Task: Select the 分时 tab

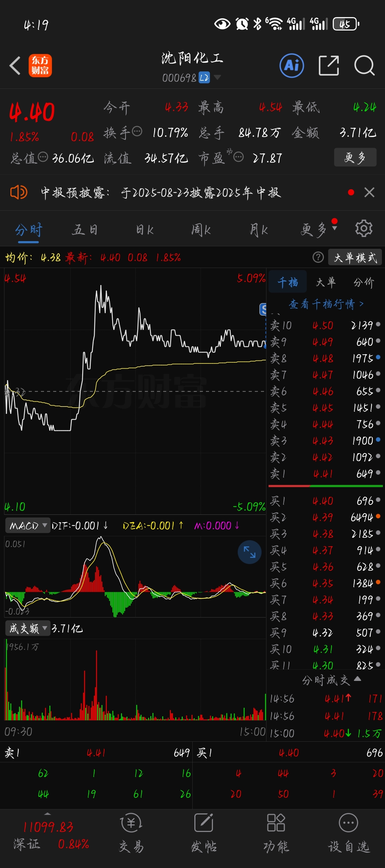Action: (29, 230)
